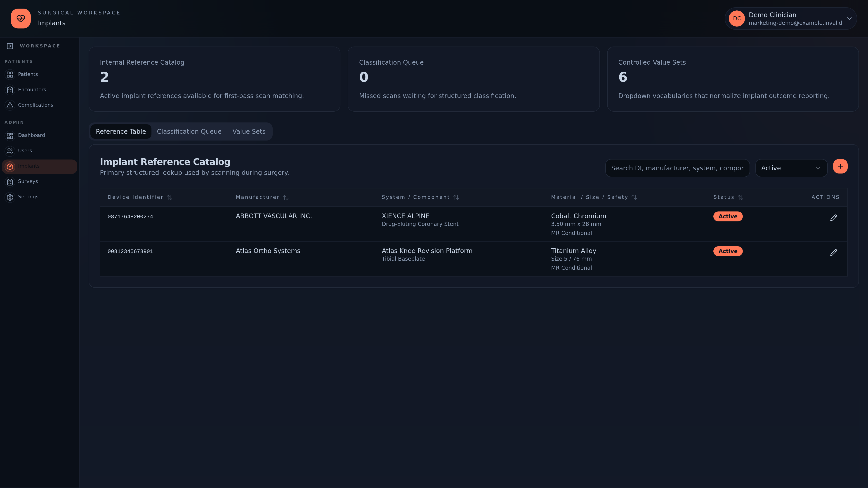This screenshot has width=868, height=488.
Task: Click the Complications warning triangle icon
Action: [10, 106]
